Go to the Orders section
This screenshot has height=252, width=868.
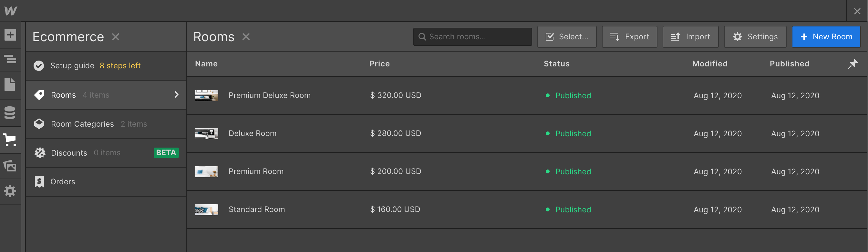63,182
